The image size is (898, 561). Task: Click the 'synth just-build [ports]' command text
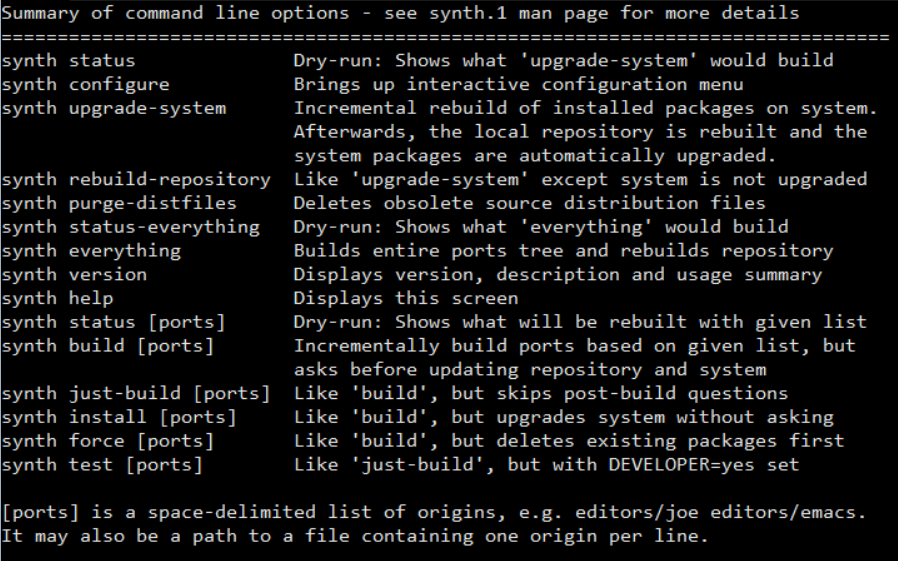pyautogui.click(x=136, y=393)
